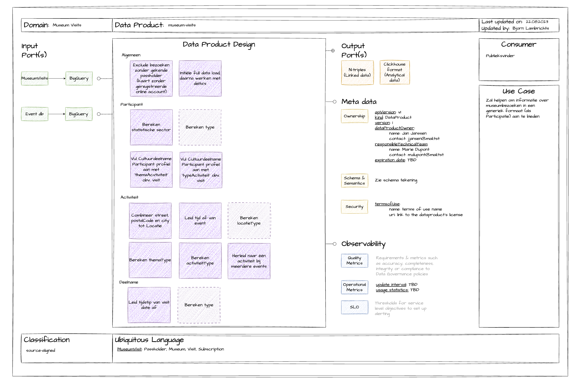Viewport: 585px width, 392px height.
Task: Click the responsibleTechnicalTeam underlined text
Action: 401,144
